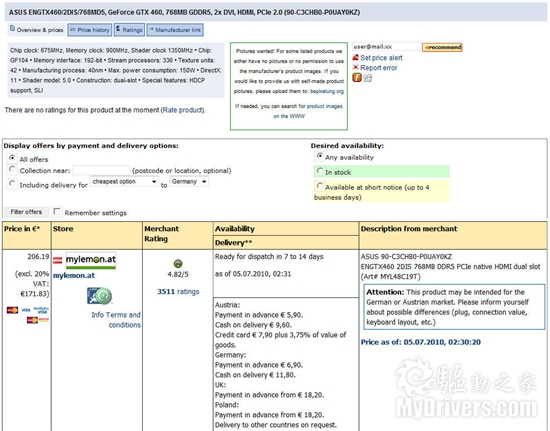550x431 pixels.
Task: Click the Filter offers button
Action: point(26,212)
